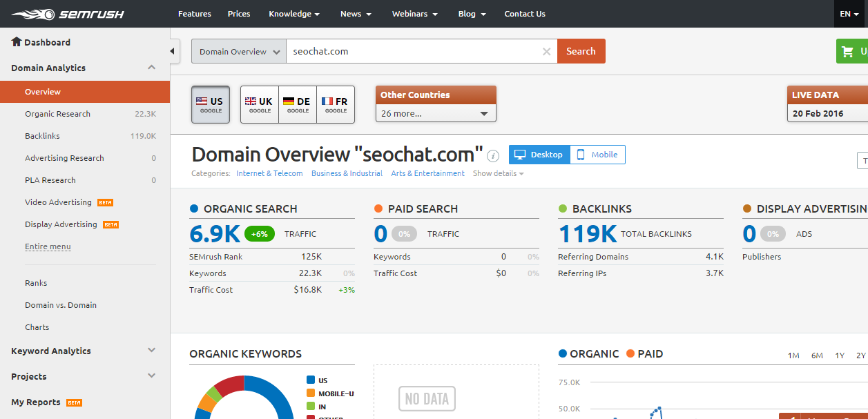Clear the search field using the X icon
Screen dimensions: 868x419
pos(546,51)
